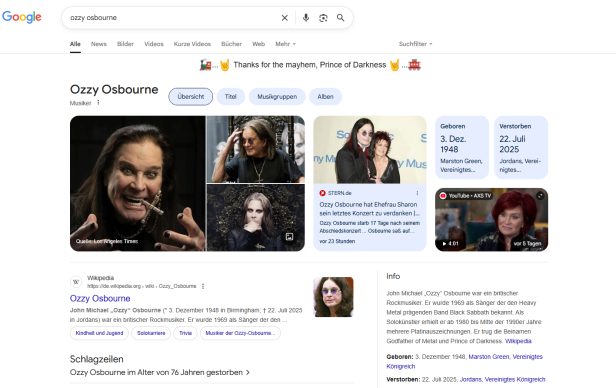Open Vereinigtes Königreich link under Verstorben

pos(515,379)
